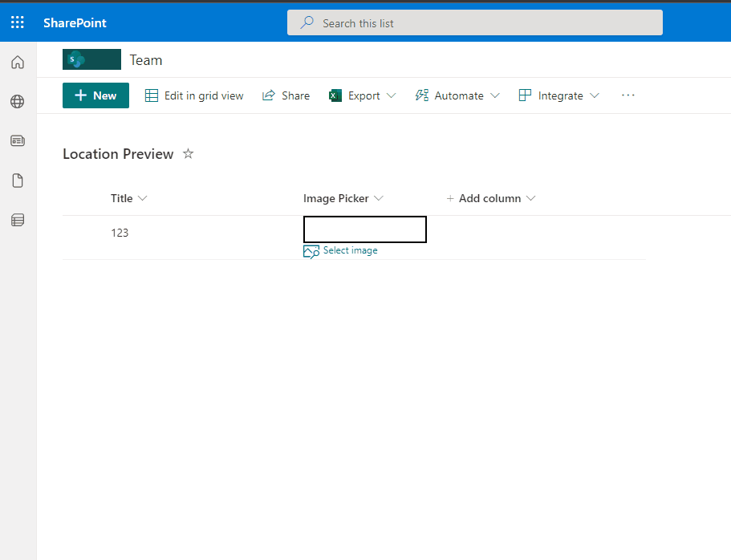Click the Export command
Viewport: 731px width, 560px height.
[362, 95]
